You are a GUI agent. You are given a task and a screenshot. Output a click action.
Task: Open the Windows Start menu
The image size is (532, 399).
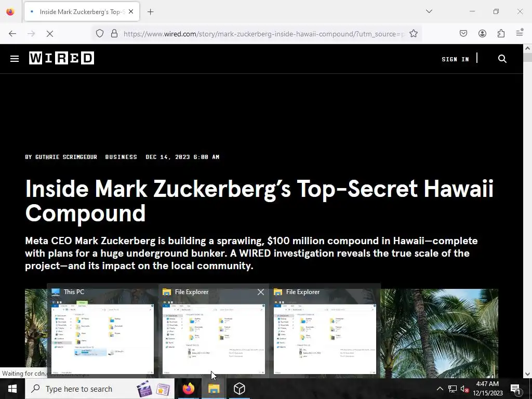tap(12, 389)
